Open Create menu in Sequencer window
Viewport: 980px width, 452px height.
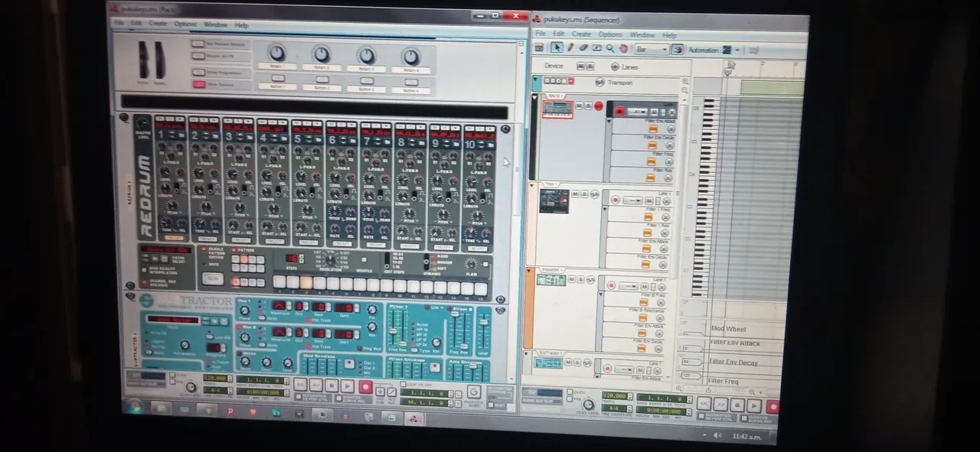pyautogui.click(x=581, y=34)
